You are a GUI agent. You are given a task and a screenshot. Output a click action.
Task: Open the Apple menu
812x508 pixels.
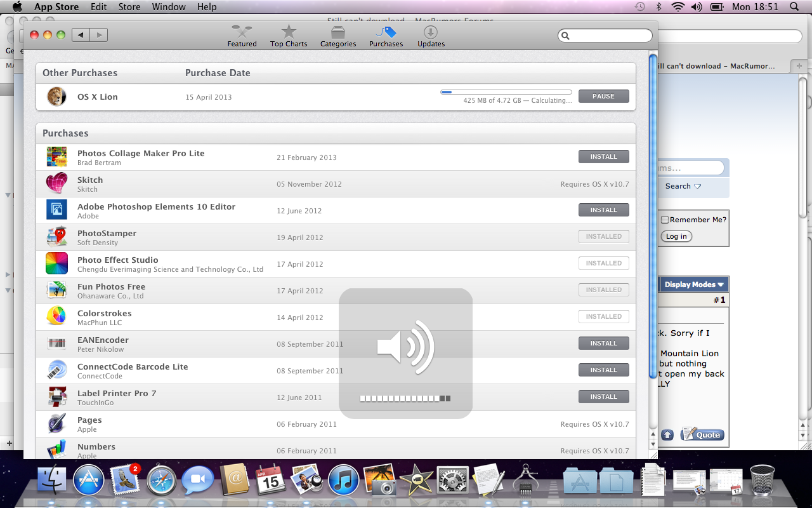click(17, 7)
